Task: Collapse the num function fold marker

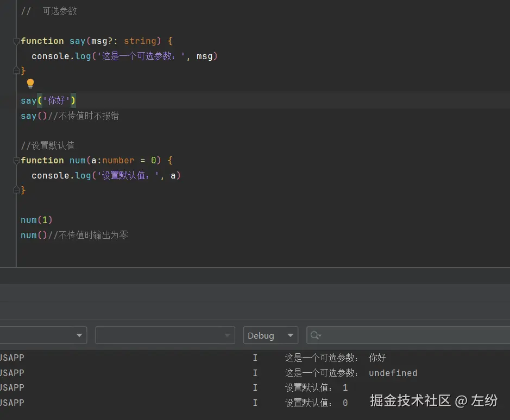Action: coord(16,160)
